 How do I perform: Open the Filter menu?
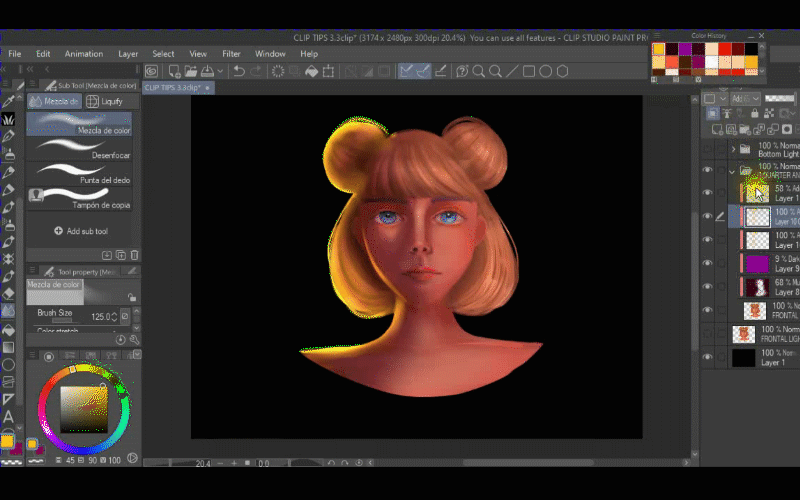click(231, 53)
